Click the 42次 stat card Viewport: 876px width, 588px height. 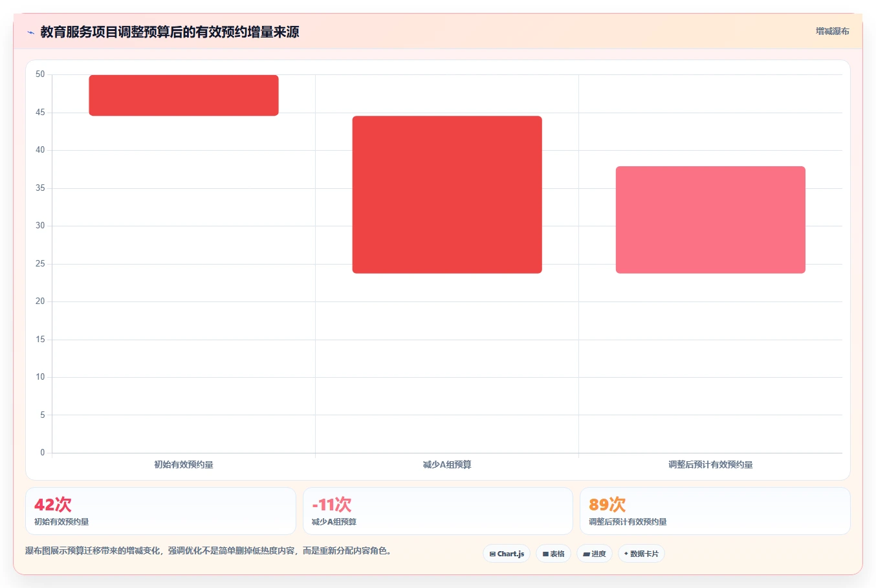(160, 511)
